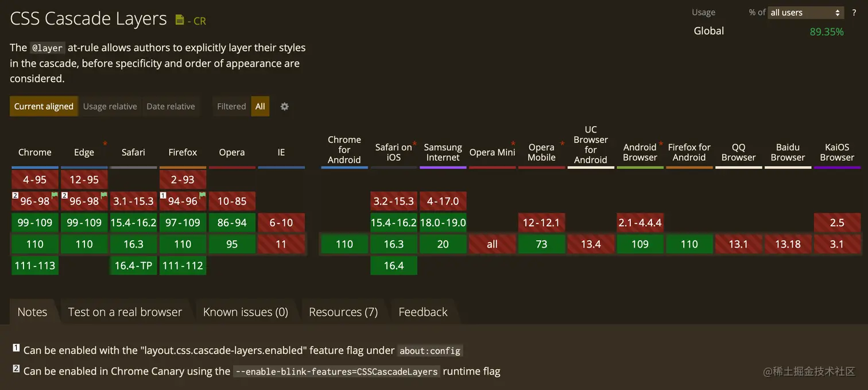
Task: Click the Firefox 2-93 version cell
Action: [183, 180]
